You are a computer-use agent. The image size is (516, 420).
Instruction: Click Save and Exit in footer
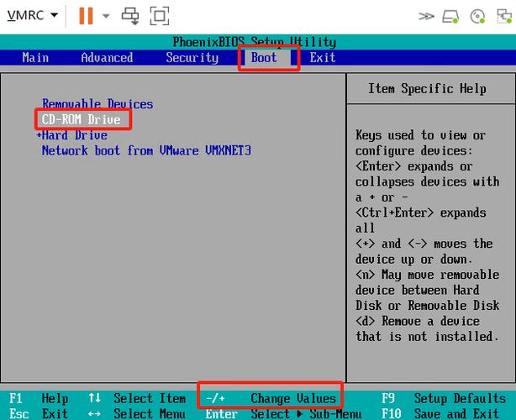(461, 413)
